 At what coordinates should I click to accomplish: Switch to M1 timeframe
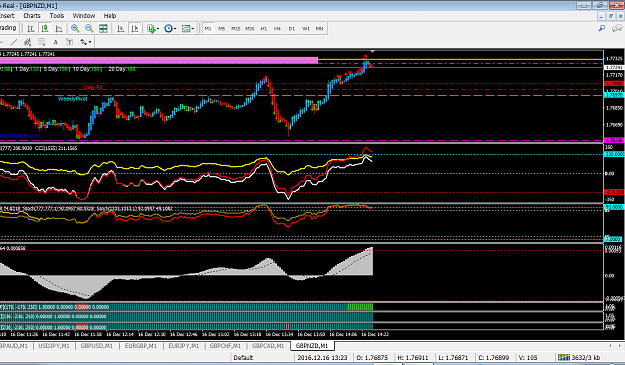(x=208, y=29)
